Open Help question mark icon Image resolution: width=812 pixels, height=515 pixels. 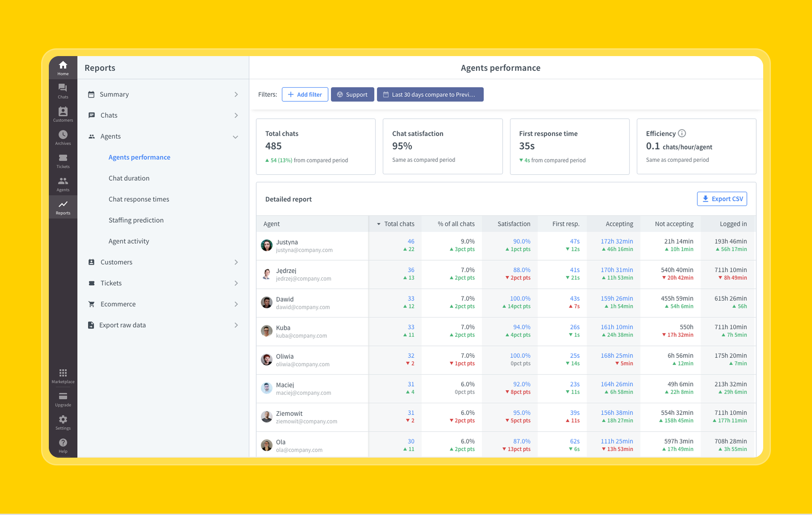coord(63,445)
